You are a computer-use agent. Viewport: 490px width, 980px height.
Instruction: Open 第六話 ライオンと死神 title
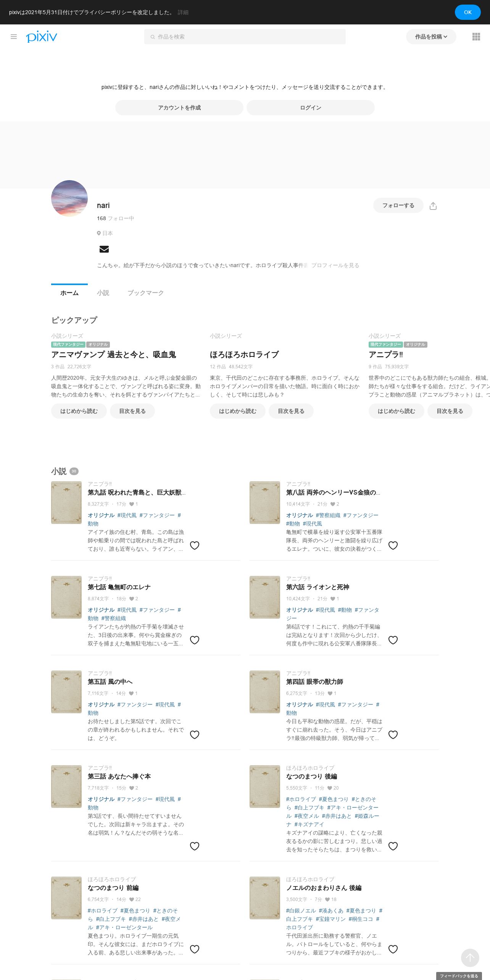point(318,587)
